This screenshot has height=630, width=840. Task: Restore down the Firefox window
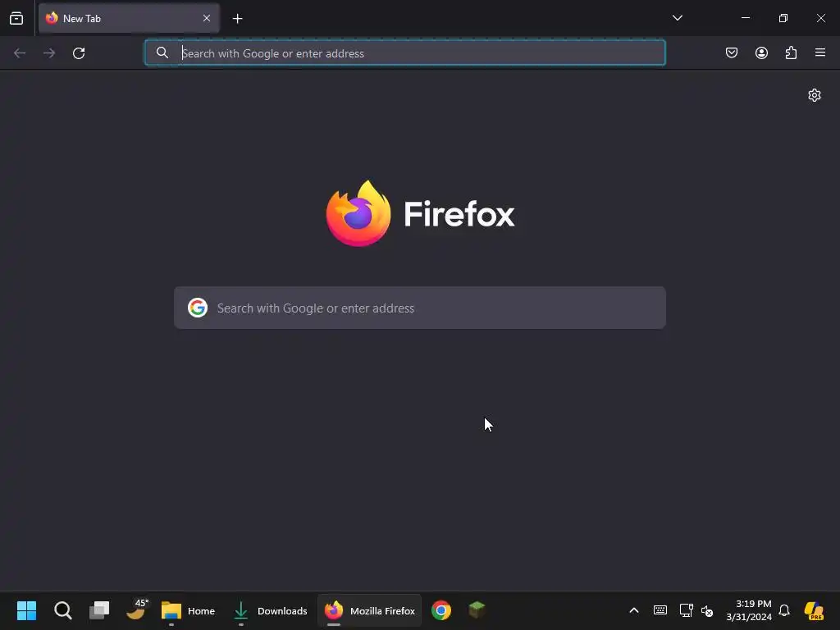click(783, 18)
